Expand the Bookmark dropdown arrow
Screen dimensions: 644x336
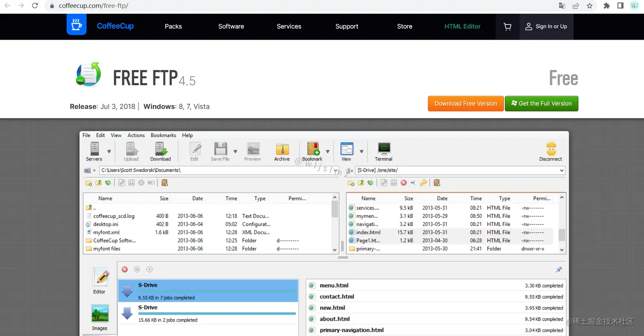(x=328, y=151)
